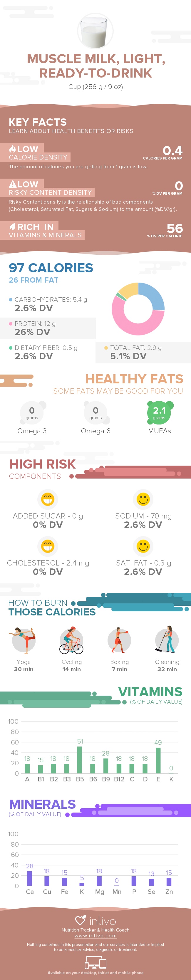Viewport: 191px width, 980px height.
Task: Click the Added Sugar grinning face icon
Action: [48, 499]
